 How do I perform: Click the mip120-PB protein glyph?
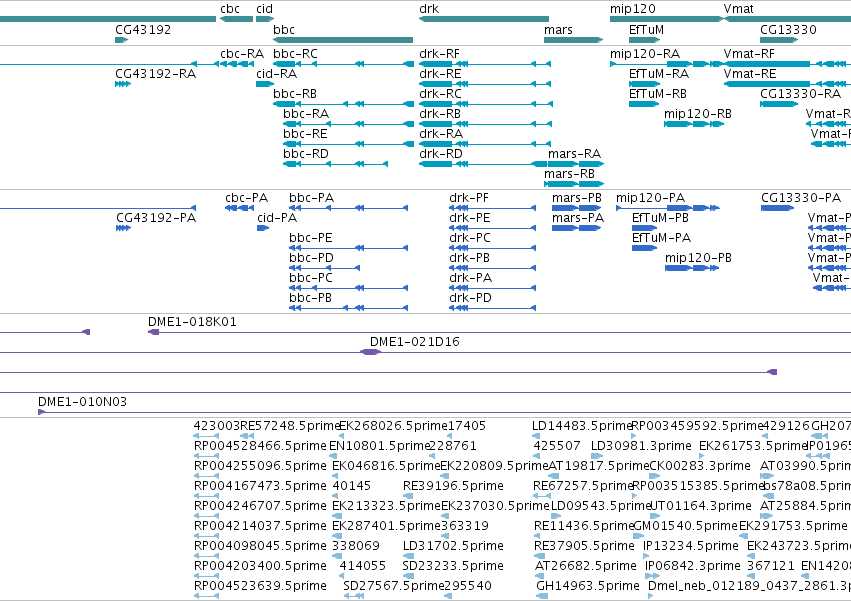(692, 268)
